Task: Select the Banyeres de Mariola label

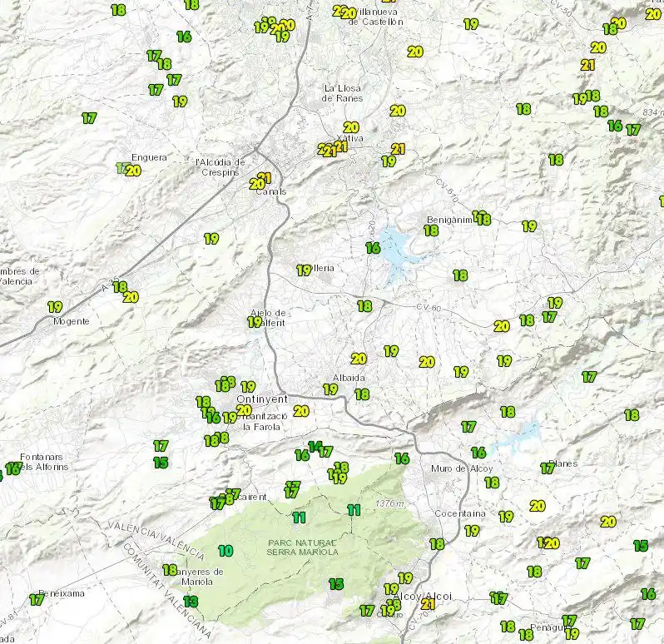Action: coord(197,577)
